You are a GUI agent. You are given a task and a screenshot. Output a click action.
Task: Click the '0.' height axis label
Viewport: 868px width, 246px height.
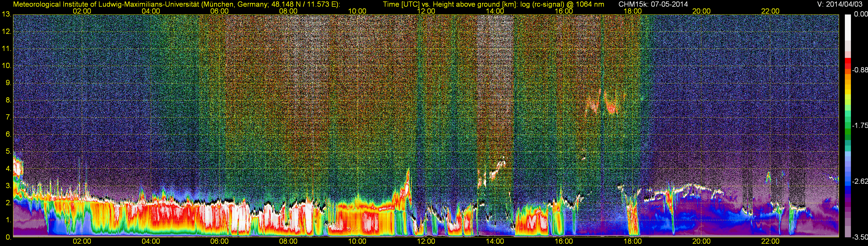tap(8, 237)
